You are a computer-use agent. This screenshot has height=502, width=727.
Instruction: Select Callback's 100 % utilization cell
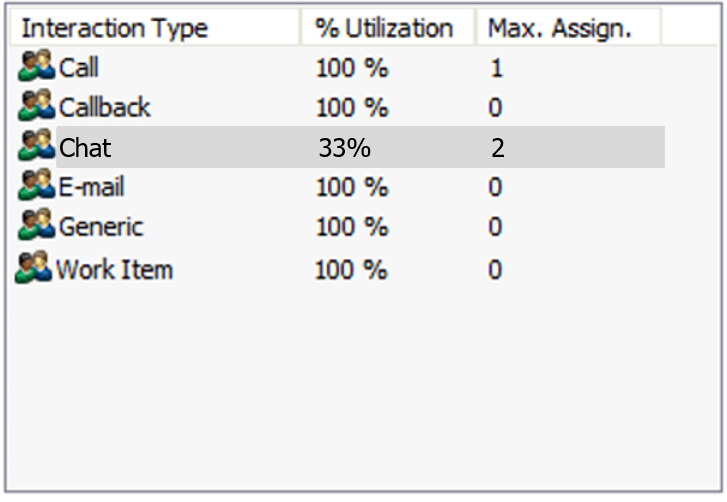[351, 107]
